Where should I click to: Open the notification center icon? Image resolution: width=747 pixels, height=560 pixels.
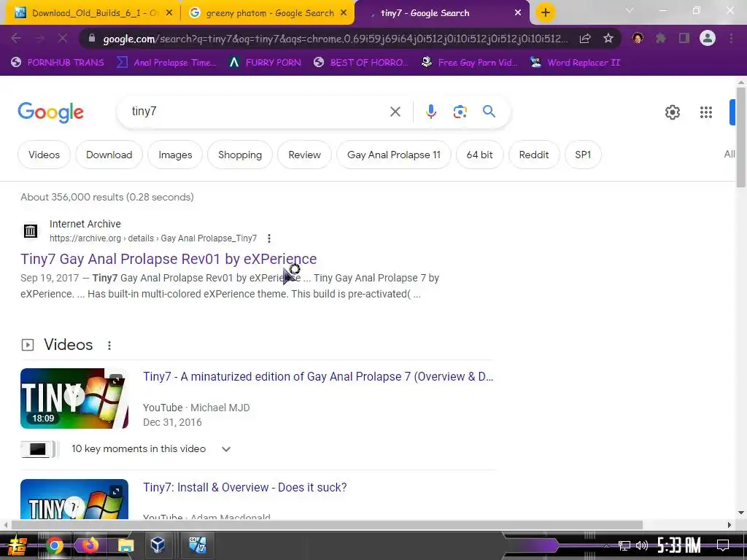point(723,545)
